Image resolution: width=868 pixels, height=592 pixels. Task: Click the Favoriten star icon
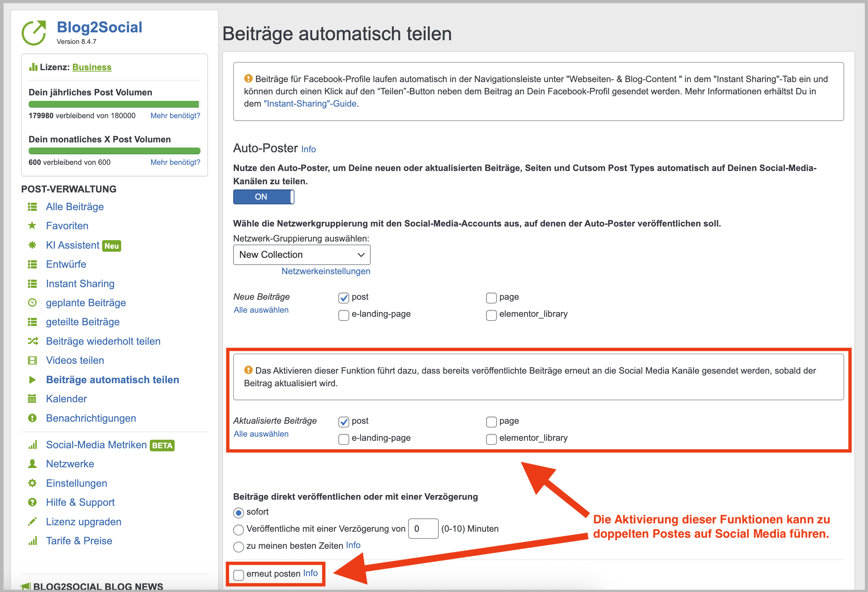(x=32, y=226)
